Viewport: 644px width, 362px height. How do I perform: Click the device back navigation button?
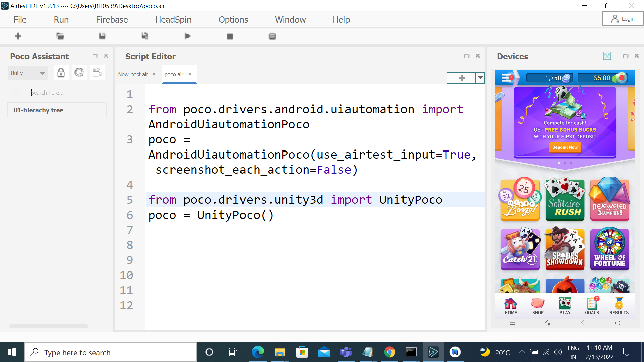pos(583,323)
